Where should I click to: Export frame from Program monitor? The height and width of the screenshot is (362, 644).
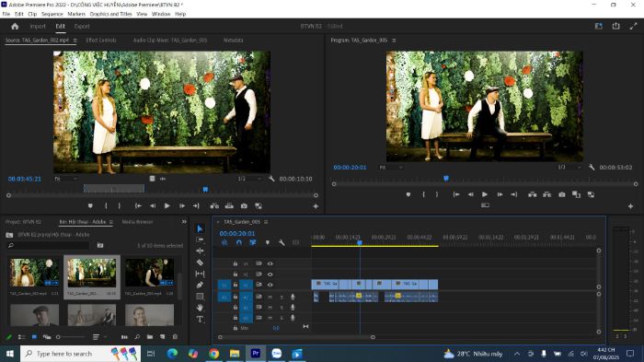[x=562, y=194]
